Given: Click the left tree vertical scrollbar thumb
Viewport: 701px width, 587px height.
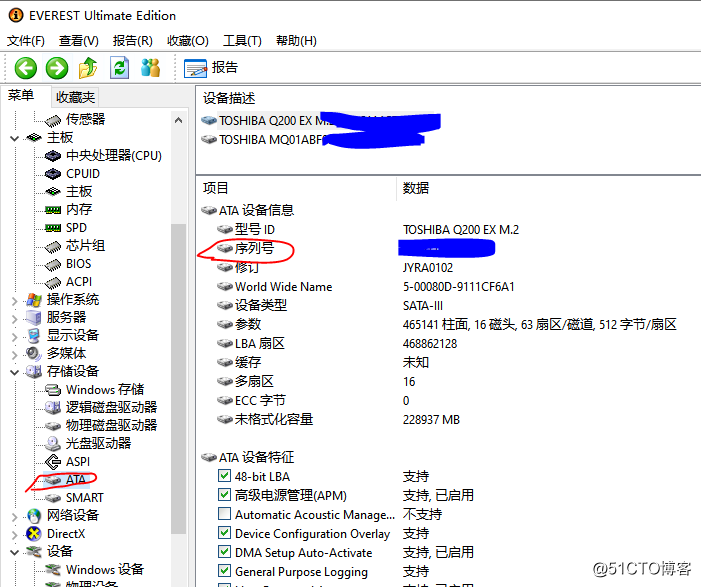Looking at the screenshot, I should [x=178, y=378].
